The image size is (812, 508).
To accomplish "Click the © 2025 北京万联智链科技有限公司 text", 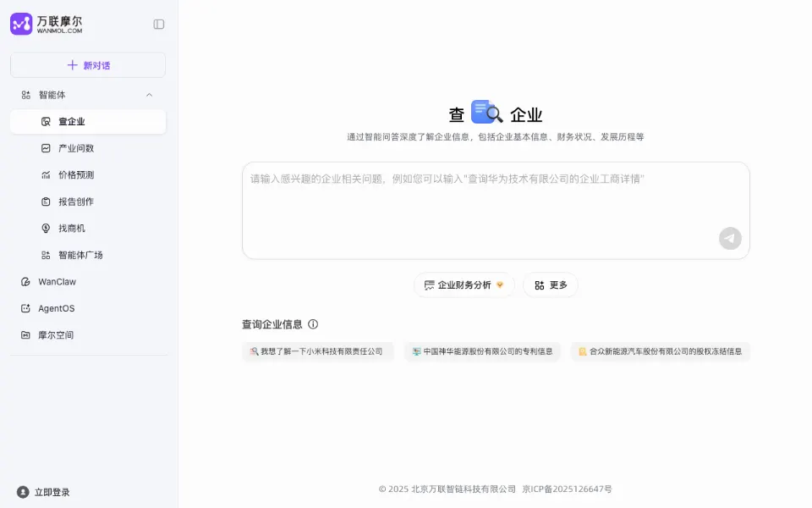I will [447, 489].
